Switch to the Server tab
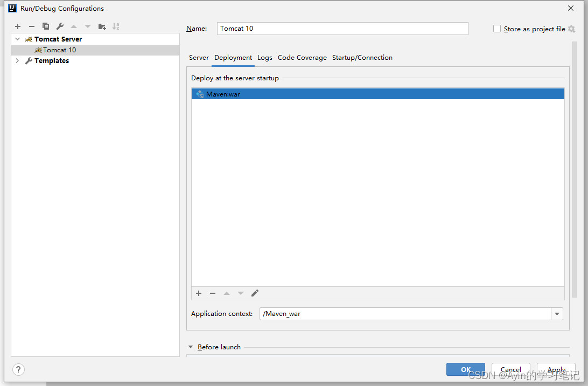Screen dimensions: 588x386 click(199, 58)
